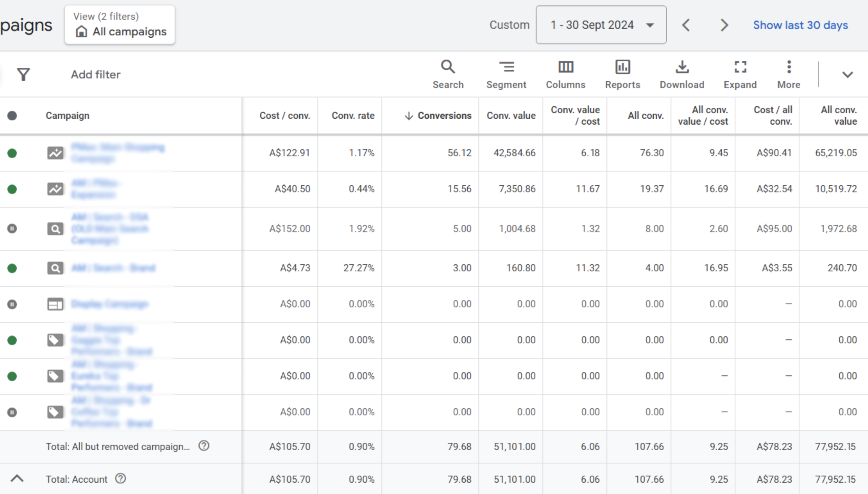This screenshot has height=494, width=868.
Task: Click the shopping tag icon in the sixth row
Action: click(x=55, y=340)
